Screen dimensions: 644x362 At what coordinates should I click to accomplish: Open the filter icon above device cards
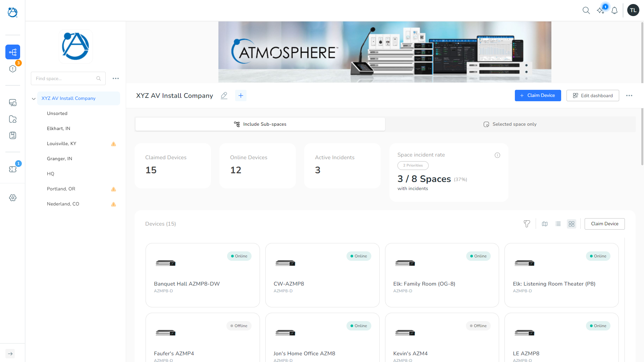tap(527, 224)
